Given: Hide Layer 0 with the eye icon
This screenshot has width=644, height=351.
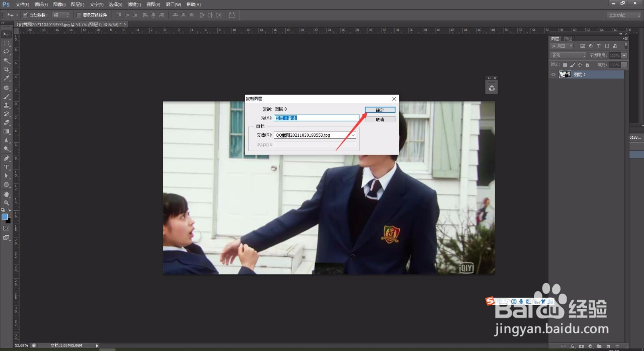Looking at the screenshot, I should pos(553,74).
